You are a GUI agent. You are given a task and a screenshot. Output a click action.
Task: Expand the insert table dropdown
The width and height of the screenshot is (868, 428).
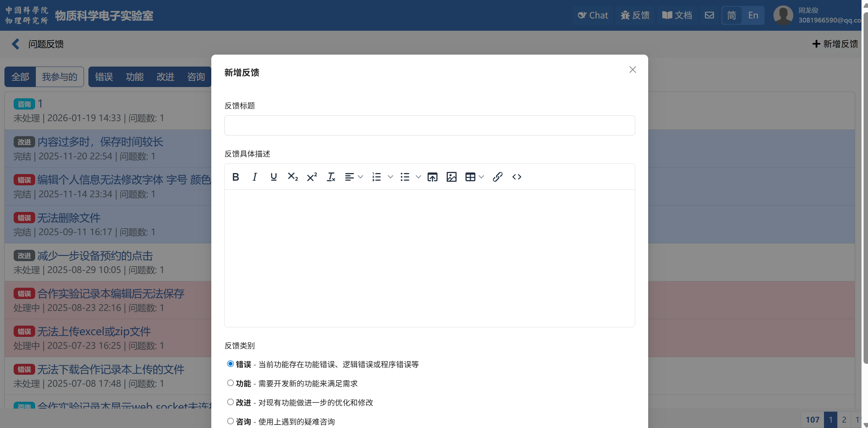pyautogui.click(x=481, y=177)
